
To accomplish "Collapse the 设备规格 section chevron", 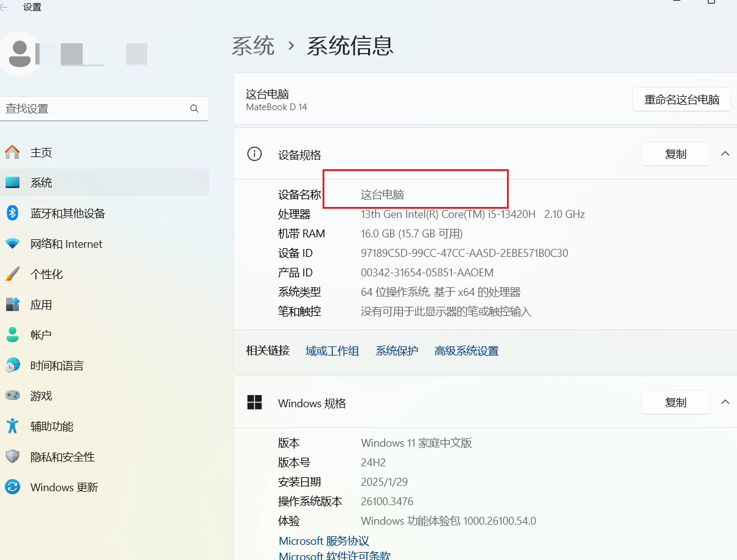I will click(725, 154).
